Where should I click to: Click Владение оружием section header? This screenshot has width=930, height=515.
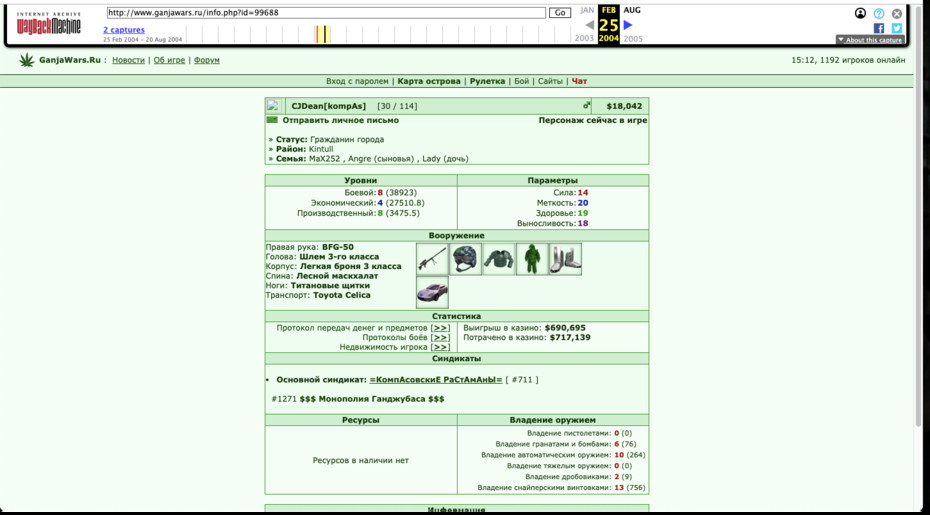coord(553,420)
